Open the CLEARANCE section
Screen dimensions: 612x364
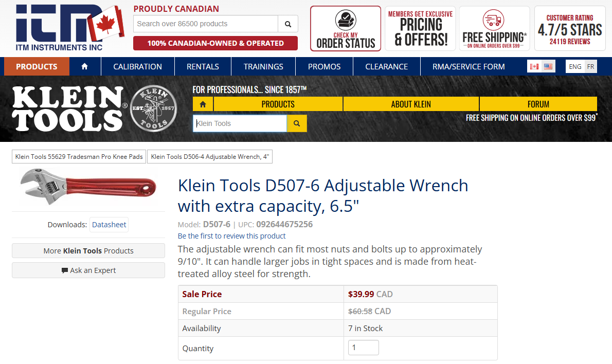click(386, 66)
